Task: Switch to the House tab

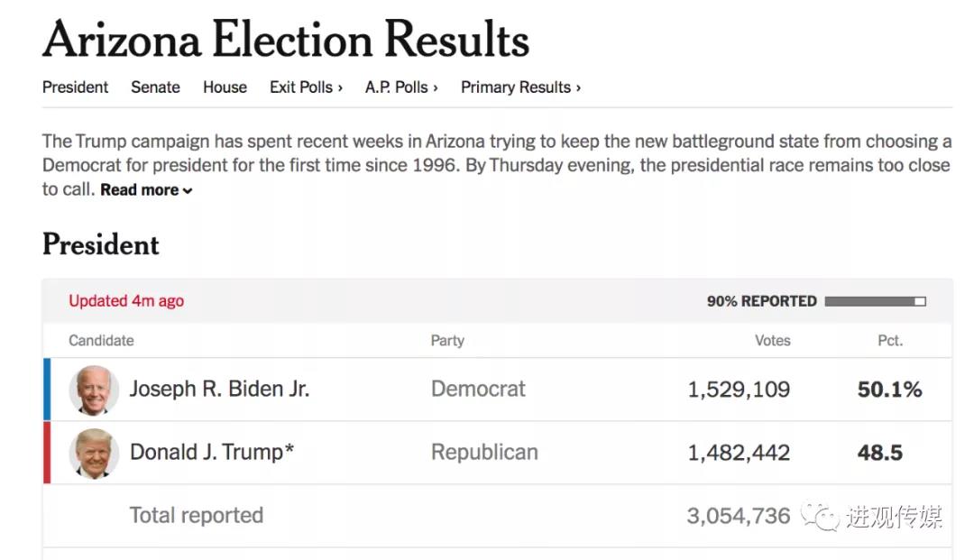Action: tap(225, 87)
